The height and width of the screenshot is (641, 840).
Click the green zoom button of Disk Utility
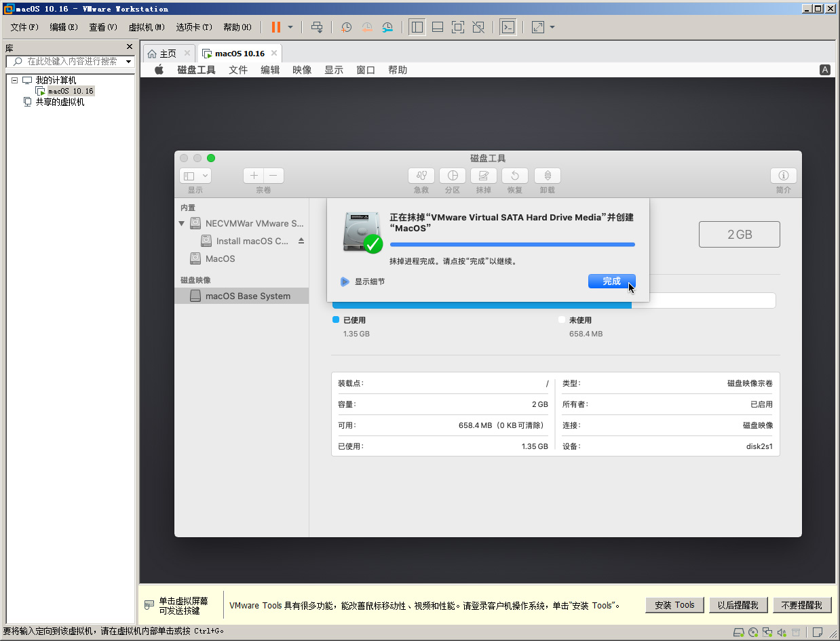coord(211,158)
